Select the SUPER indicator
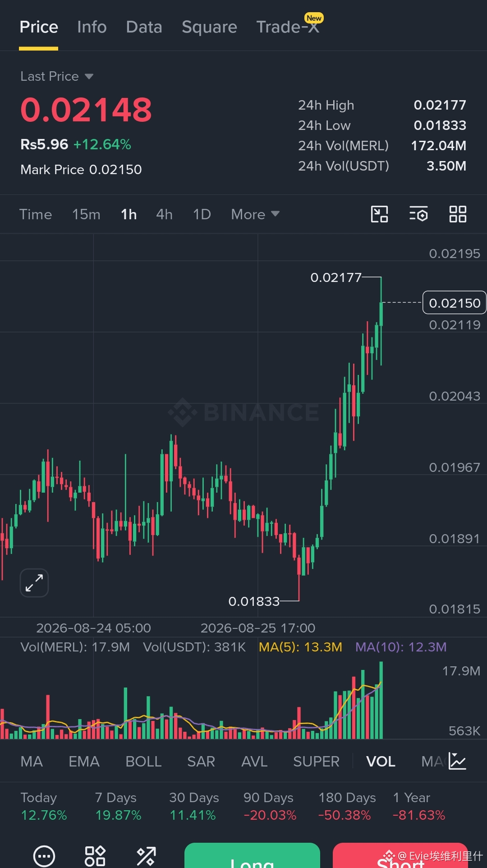Viewport: 487px width, 868px height. click(316, 762)
